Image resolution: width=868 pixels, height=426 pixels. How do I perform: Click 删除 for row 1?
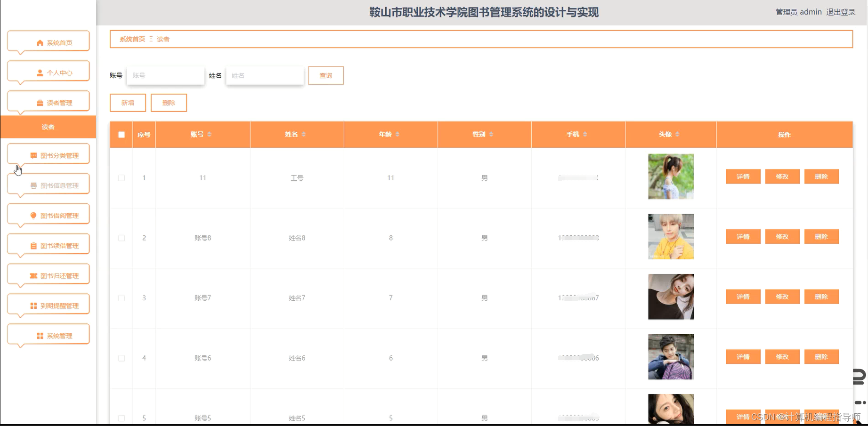pyautogui.click(x=821, y=177)
